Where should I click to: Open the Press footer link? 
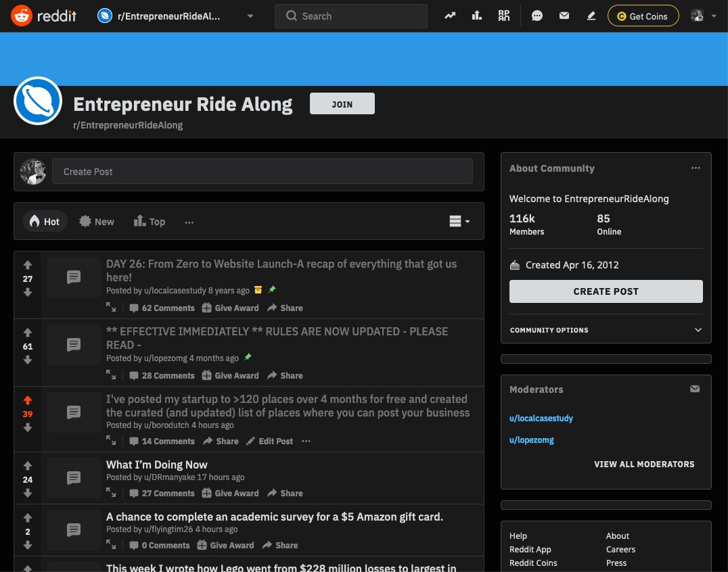coord(616,563)
